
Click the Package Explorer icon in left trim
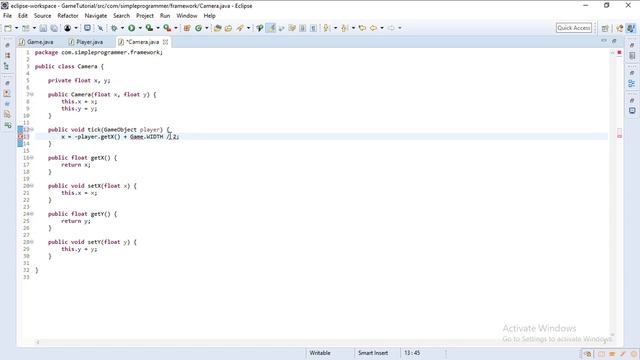coord(7,56)
